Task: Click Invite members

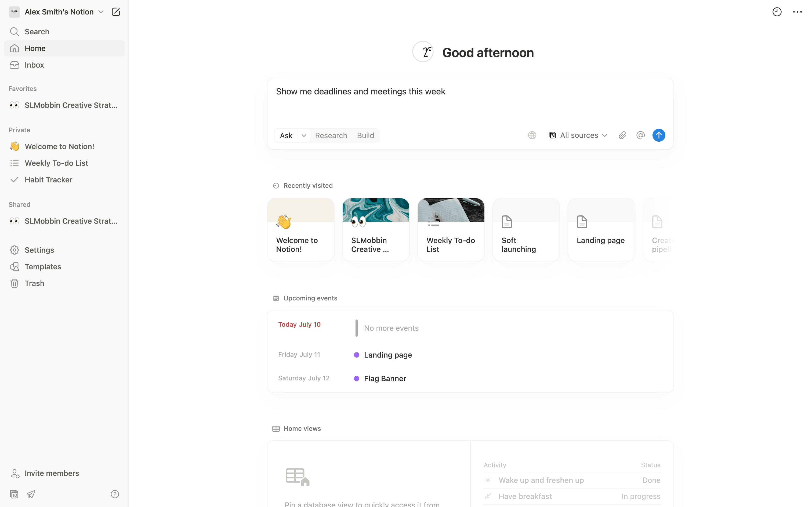Action: click(x=52, y=473)
